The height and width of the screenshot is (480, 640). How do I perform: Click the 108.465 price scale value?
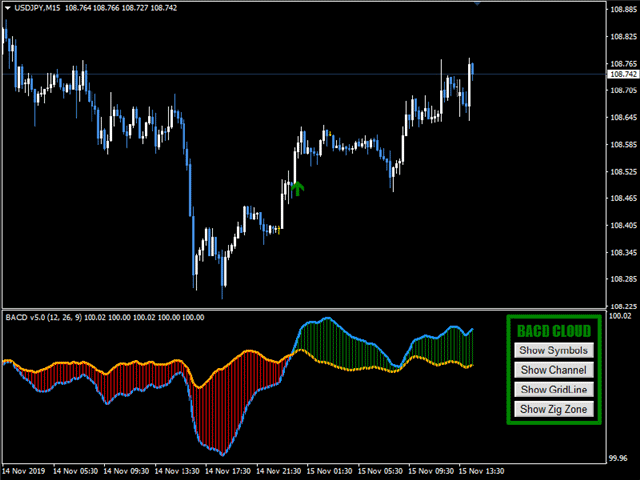click(623, 198)
